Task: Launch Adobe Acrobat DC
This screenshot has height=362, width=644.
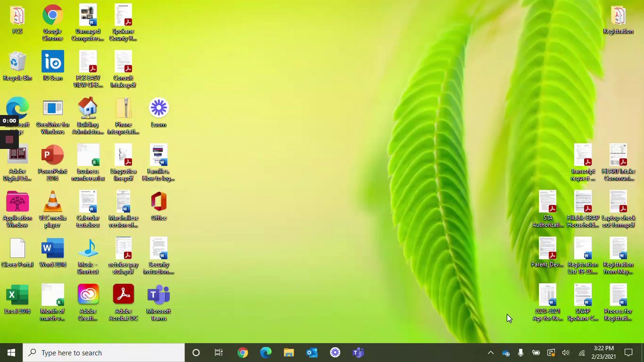Action: coord(123,303)
